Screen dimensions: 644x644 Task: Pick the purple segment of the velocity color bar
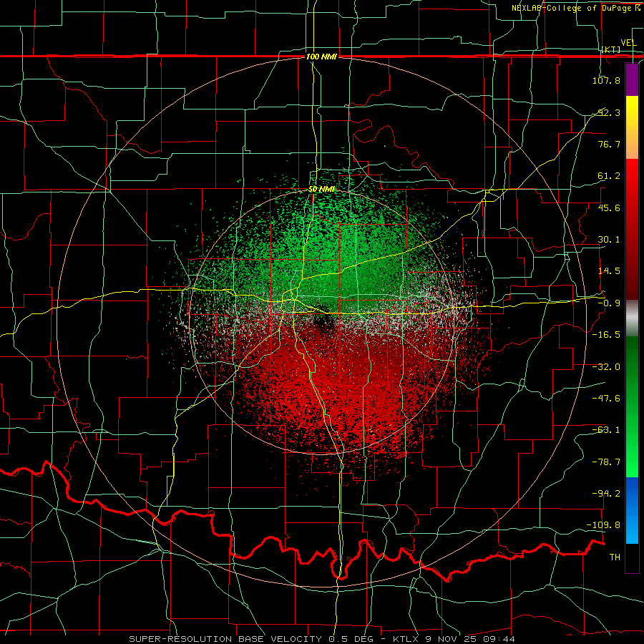click(x=632, y=79)
